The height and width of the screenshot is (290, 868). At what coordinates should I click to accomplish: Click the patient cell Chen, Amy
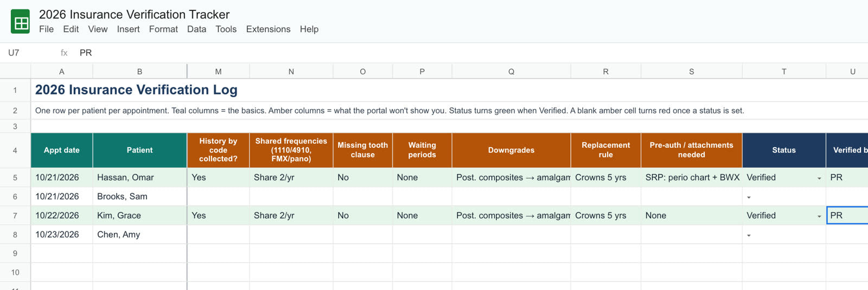point(139,235)
